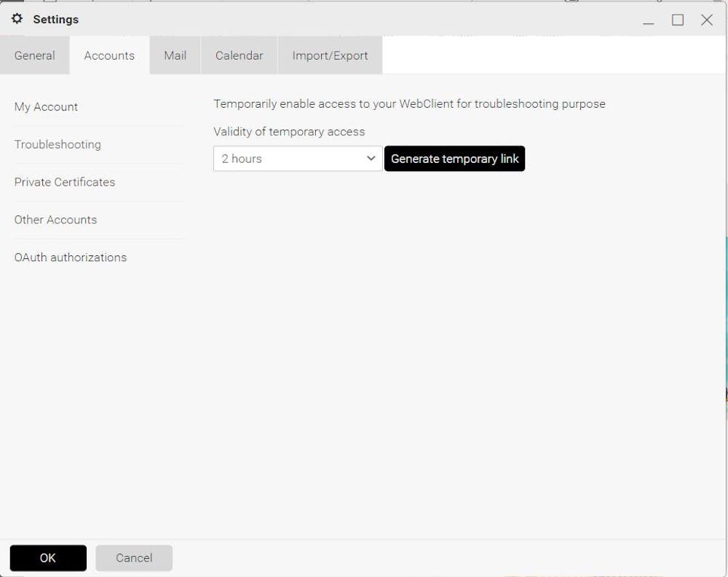Open the Mail settings tab
728x577 pixels.
175,55
